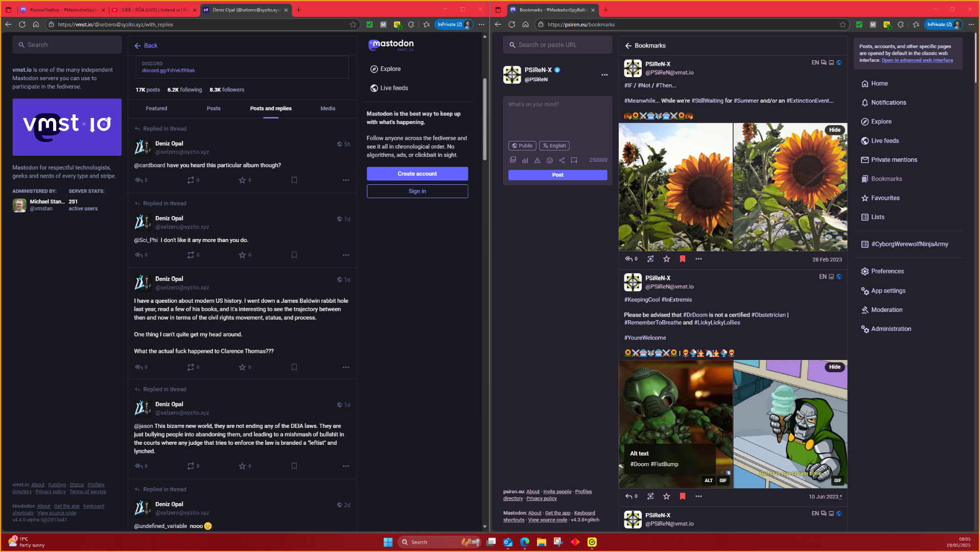Hide the Doom GIF media

pos(835,367)
